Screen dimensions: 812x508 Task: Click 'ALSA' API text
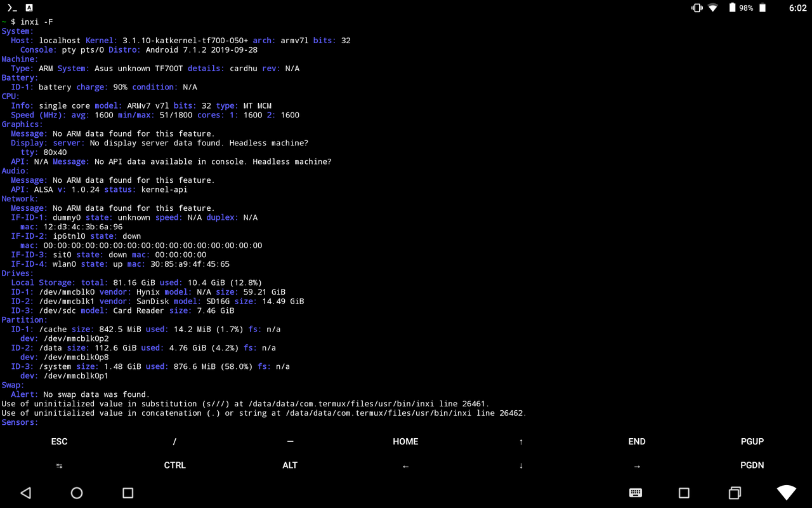44,189
